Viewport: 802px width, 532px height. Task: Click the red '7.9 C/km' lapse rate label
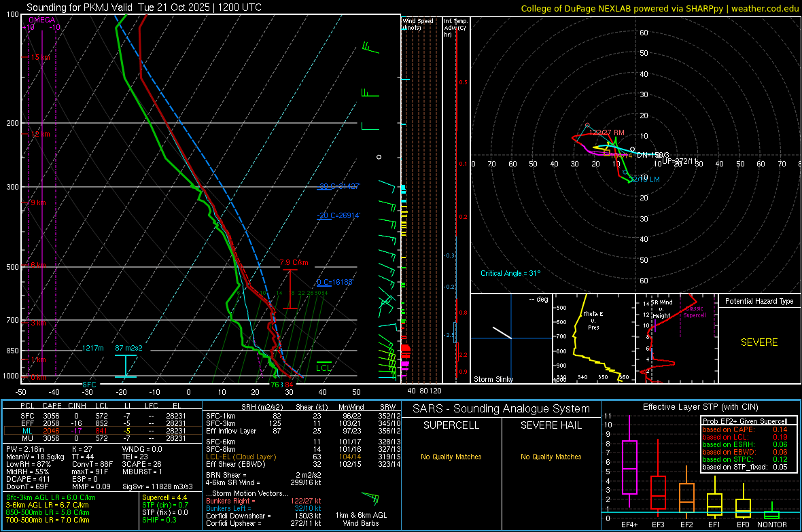294,262
